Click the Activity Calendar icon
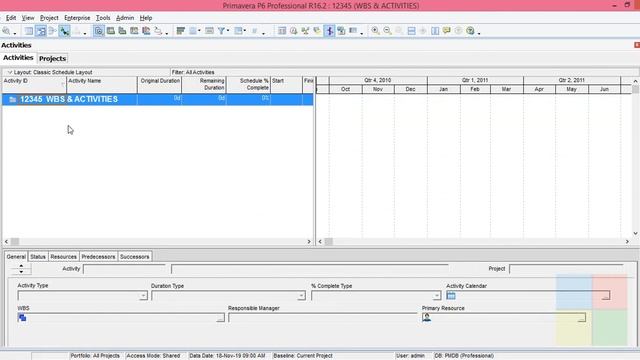This screenshot has width=640, height=360. point(451,296)
